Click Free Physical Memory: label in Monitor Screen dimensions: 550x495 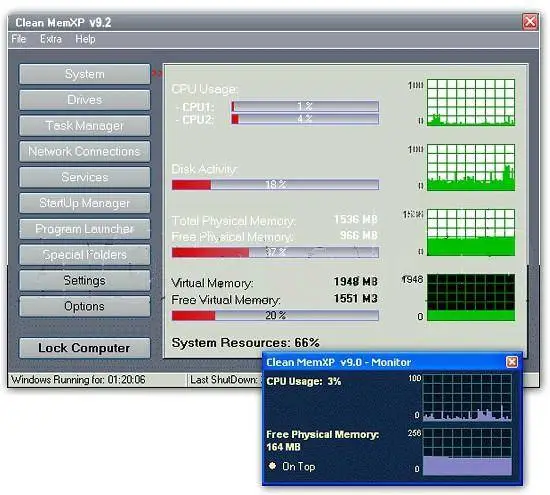coord(322,434)
